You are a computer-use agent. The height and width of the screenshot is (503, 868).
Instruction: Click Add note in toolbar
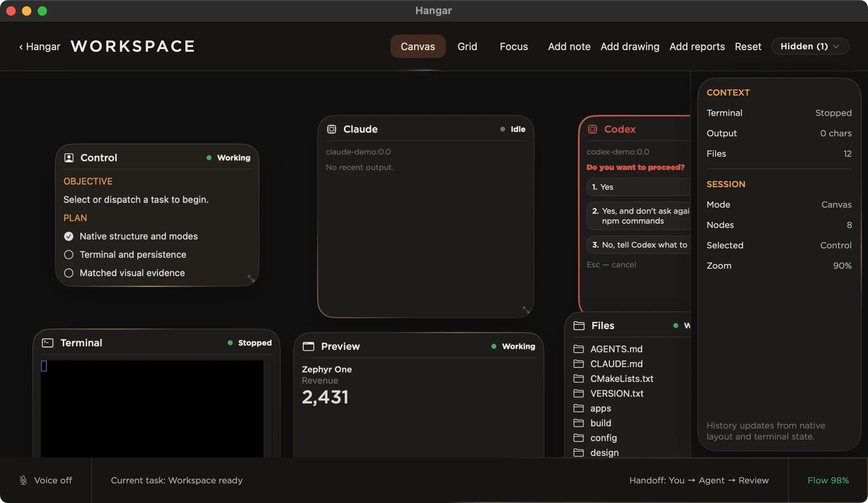(x=569, y=46)
